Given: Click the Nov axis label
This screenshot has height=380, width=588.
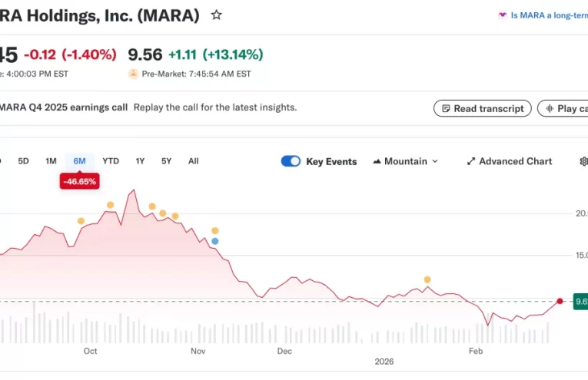Looking at the screenshot, I should pos(198,351).
